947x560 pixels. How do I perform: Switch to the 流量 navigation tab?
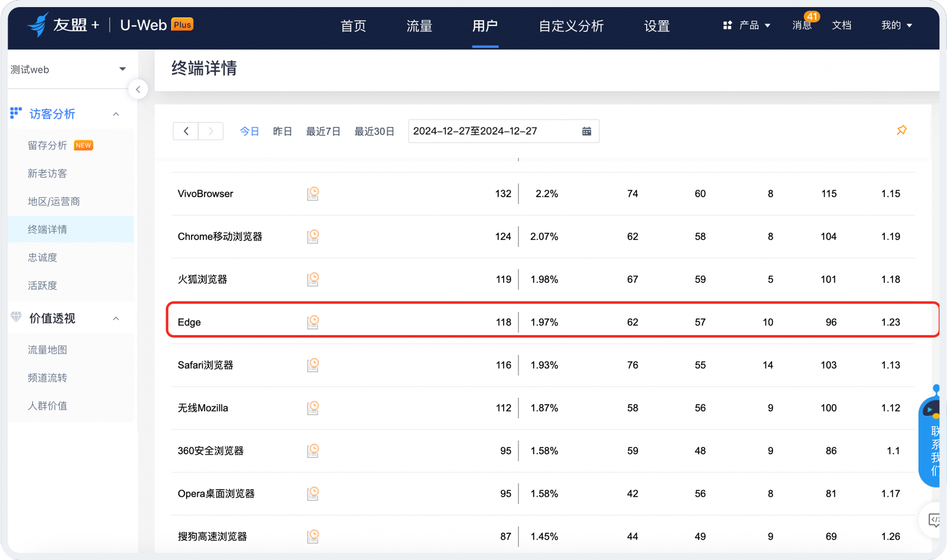point(419,26)
